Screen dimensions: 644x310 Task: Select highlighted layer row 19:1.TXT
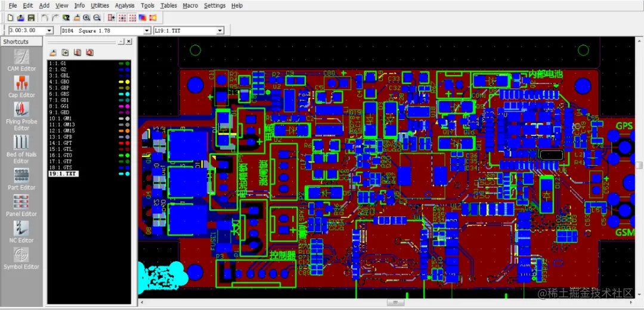[x=89, y=174]
